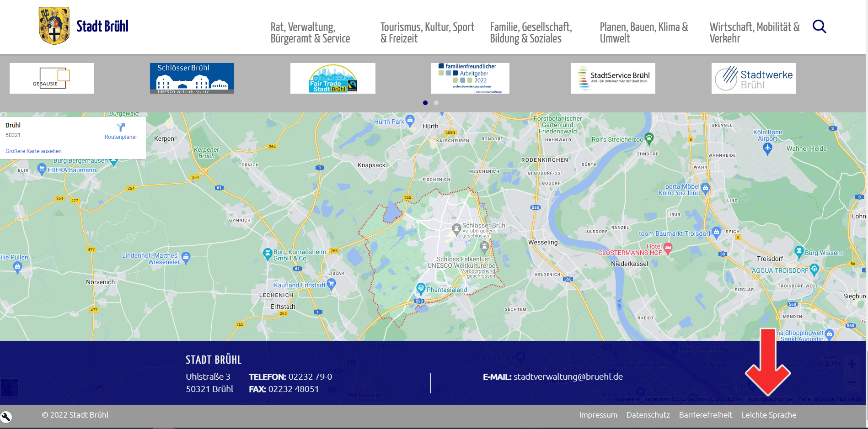Open the accessibility wrench tool icon

point(6,417)
